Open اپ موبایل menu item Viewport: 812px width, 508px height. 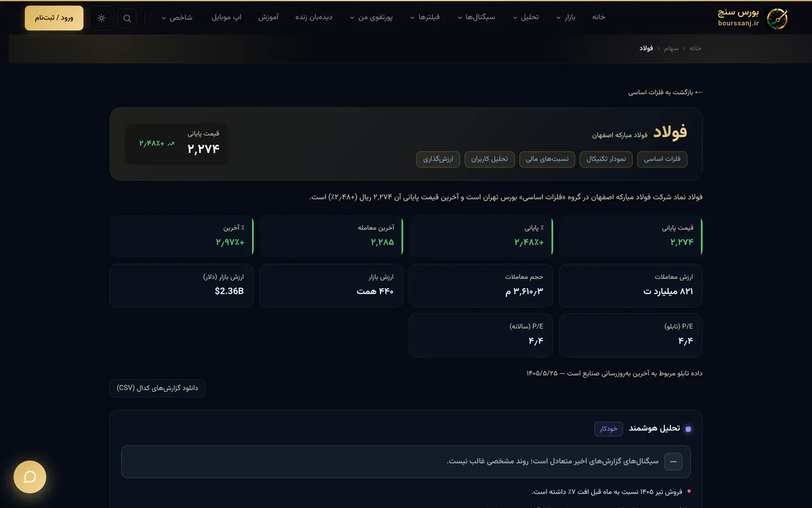[226, 17]
